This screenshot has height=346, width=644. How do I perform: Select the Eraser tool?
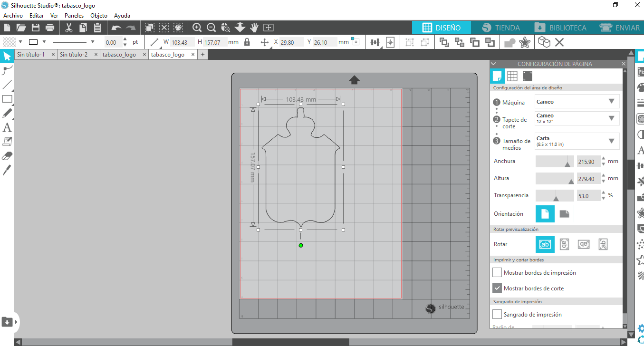click(x=7, y=156)
